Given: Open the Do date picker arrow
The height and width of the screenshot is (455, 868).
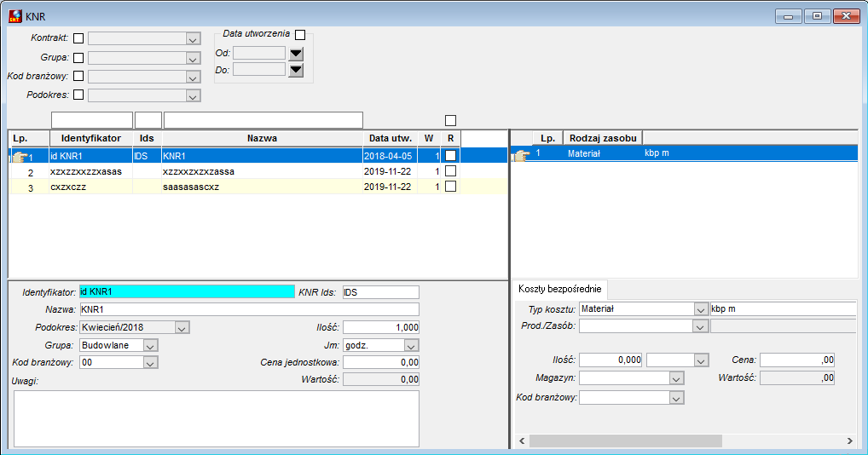Looking at the screenshot, I should coord(296,70).
